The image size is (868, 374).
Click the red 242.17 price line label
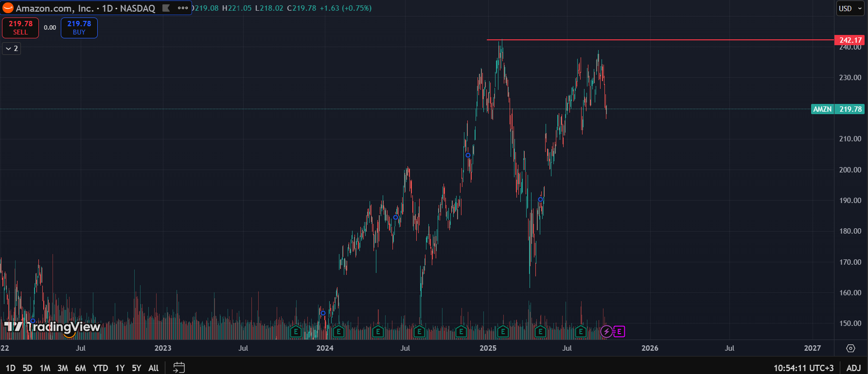pyautogui.click(x=850, y=40)
